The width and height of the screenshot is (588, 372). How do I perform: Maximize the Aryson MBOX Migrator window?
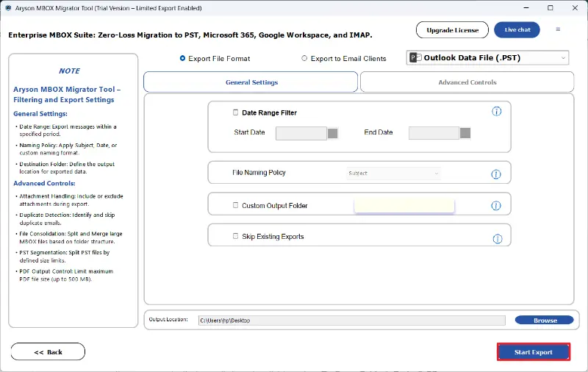point(550,8)
